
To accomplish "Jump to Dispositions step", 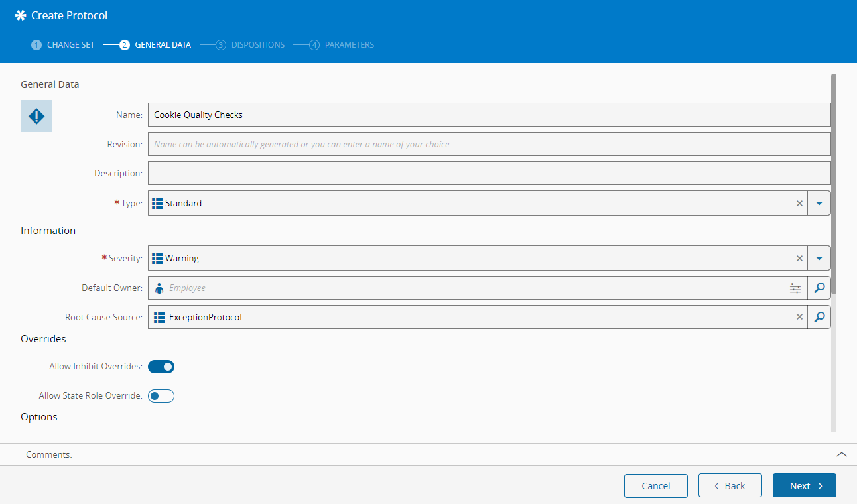I will tap(251, 45).
